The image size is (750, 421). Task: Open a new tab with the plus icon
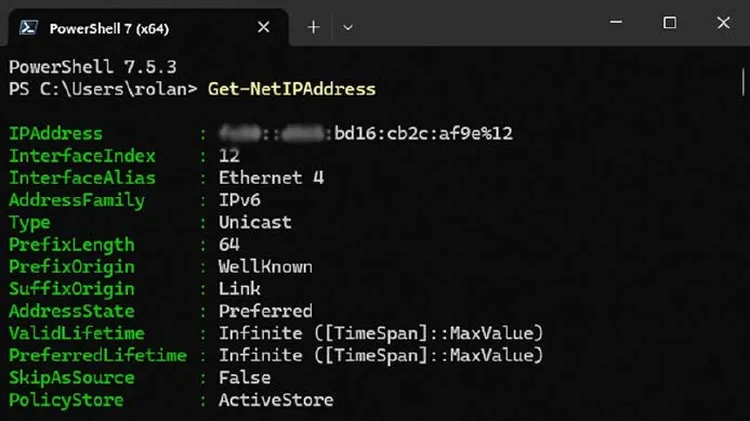(313, 27)
